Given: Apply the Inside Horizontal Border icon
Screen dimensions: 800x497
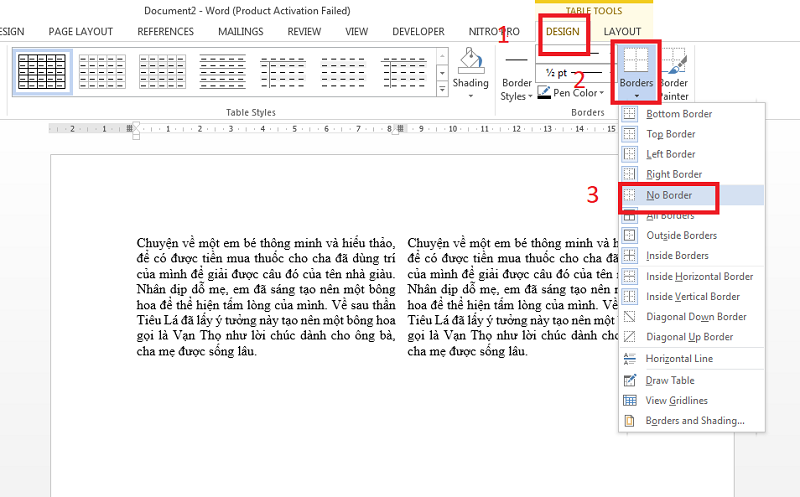Looking at the screenshot, I should click(x=630, y=277).
